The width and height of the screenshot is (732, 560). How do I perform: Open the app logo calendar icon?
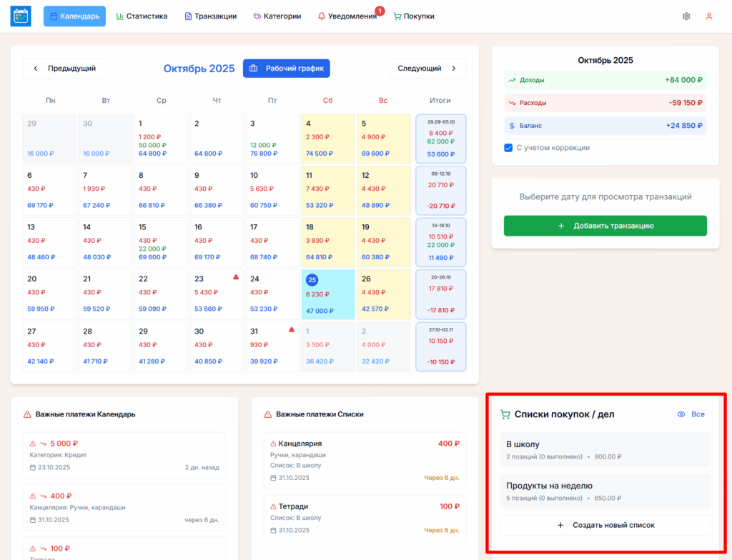20,15
